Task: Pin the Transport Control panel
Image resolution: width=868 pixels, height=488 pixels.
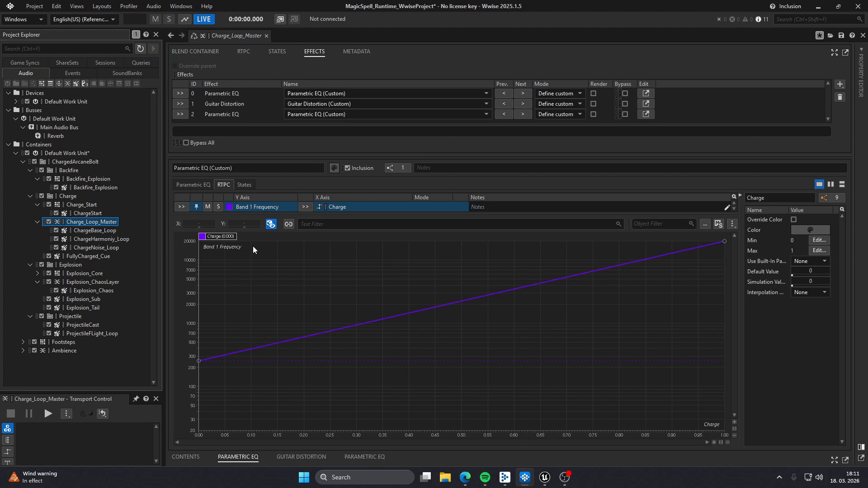Action: [x=136, y=399]
